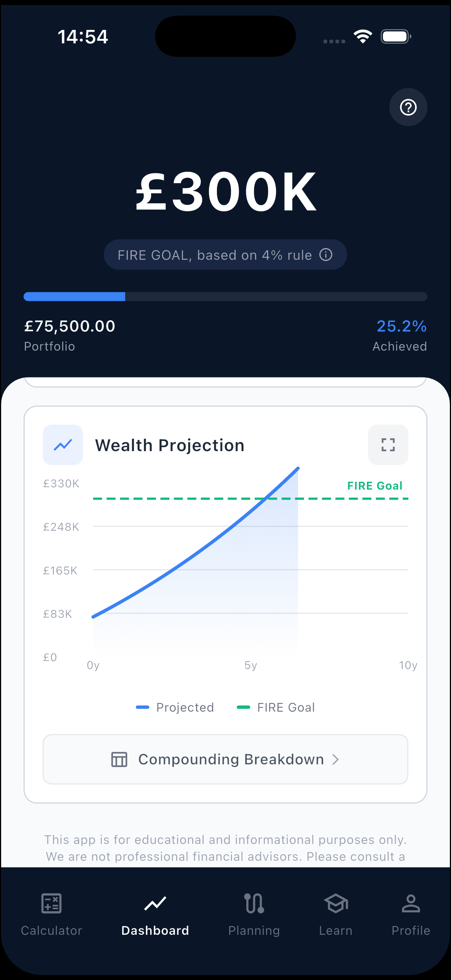This screenshot has height=980, width=451.
Task: Open the Profile tab
Action: 411,913
